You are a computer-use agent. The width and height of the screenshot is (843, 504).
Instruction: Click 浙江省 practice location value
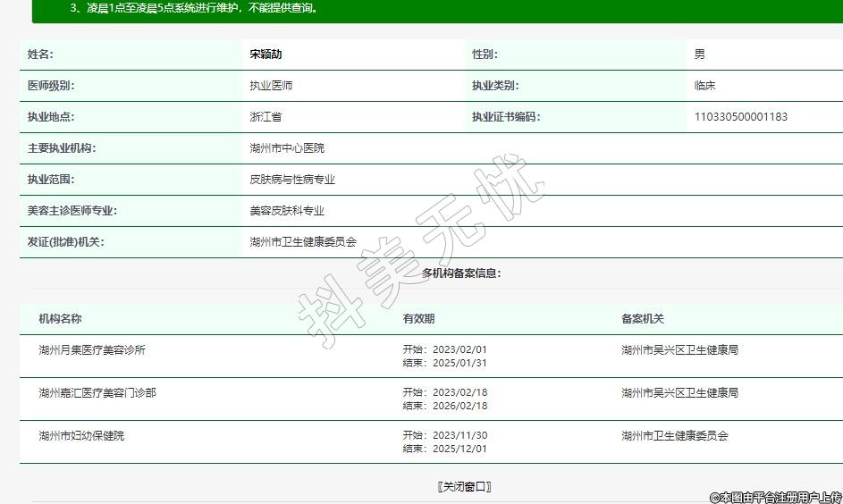pos(266,117)
